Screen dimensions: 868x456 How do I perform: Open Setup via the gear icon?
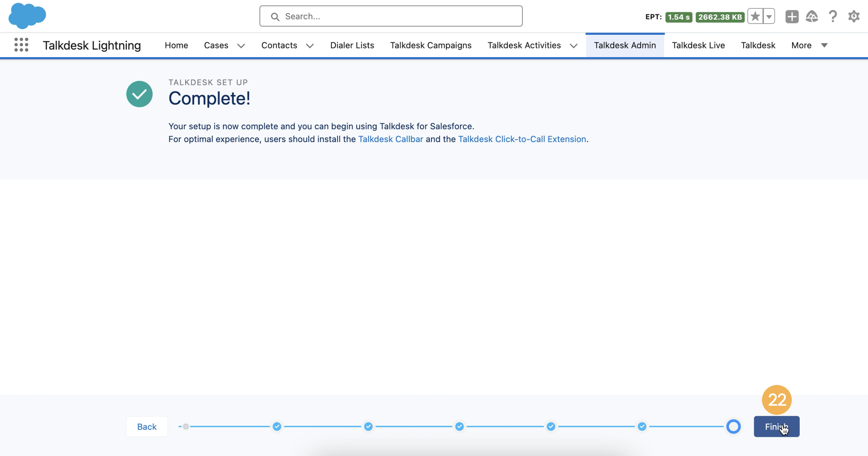(x=853, y=16)
